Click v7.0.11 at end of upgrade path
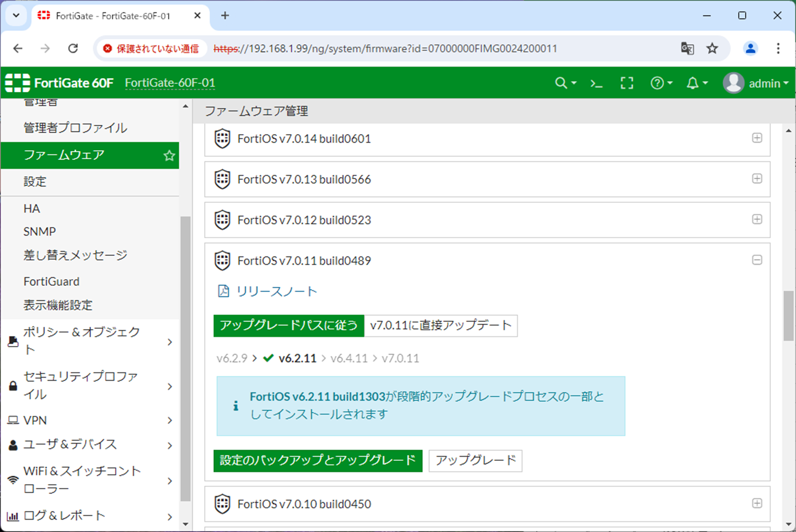The image size is (796, 532). click(401, 359)
